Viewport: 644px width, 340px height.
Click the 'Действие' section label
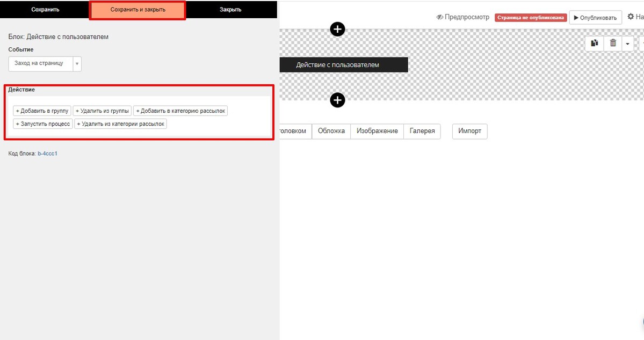coord(21,90)
